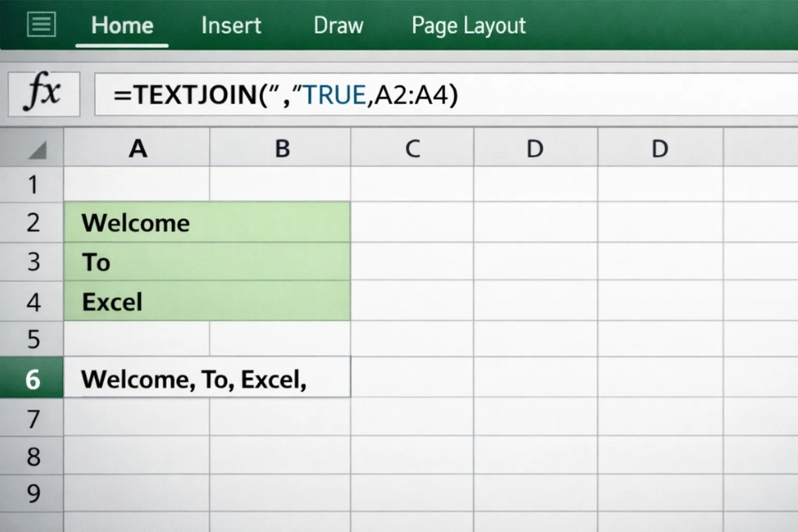Image resolution: width=798 pixels, height=532 pixels.
Task: Click the select-all triangle above row headers
Action: click(x=31, y=148)
